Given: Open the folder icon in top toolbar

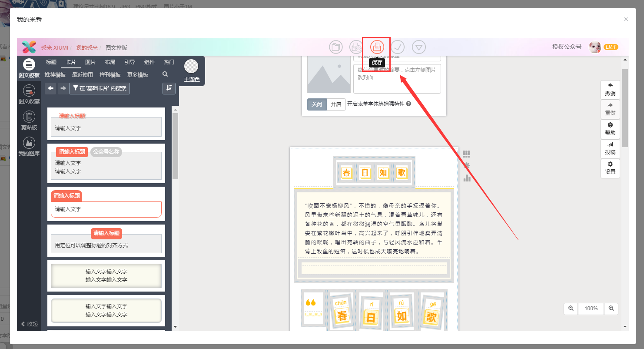Looking at the screenshot, I should pyautogui.click(x=336, y=47).
